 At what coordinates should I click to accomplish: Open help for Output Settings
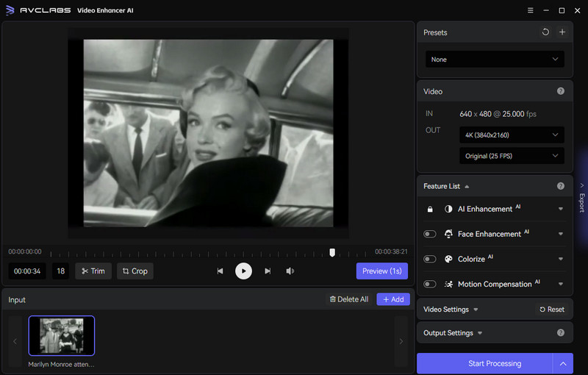click(x=561, y=332)
